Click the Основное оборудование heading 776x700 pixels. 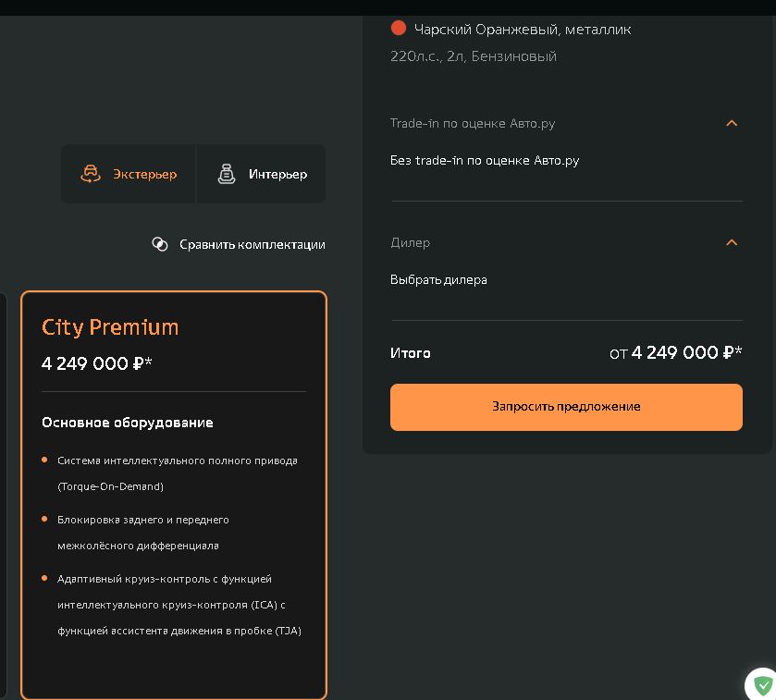(128, 423)
